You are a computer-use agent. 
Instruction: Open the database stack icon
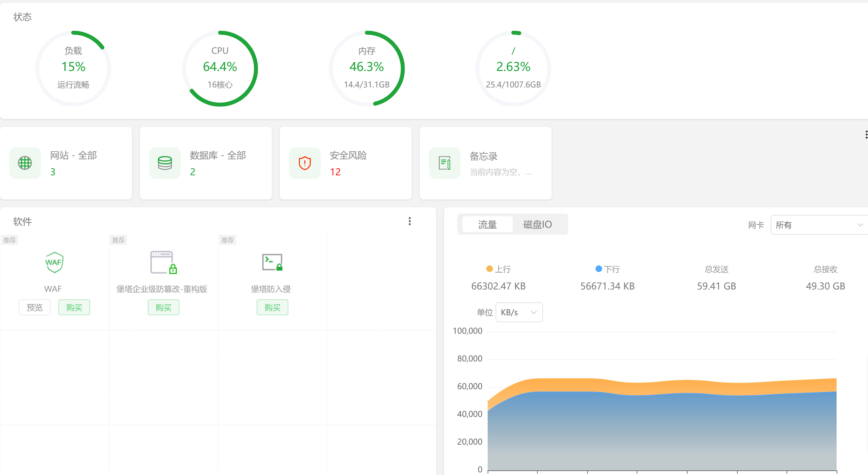[x=165, y=163]
